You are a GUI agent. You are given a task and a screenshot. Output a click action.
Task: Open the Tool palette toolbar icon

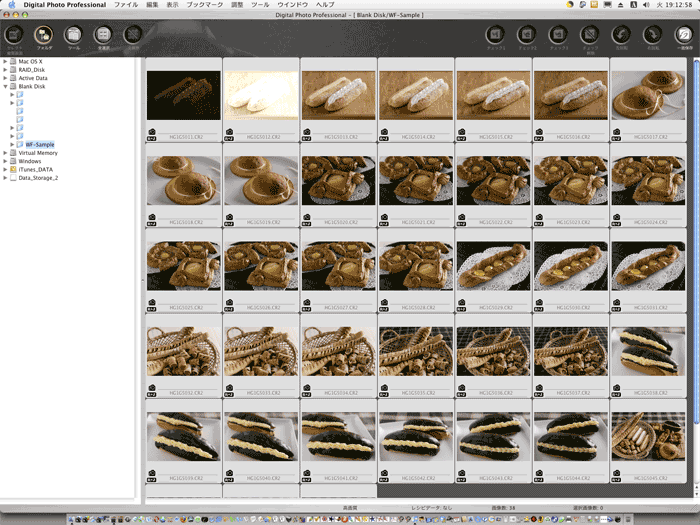[x=73, y=36]
